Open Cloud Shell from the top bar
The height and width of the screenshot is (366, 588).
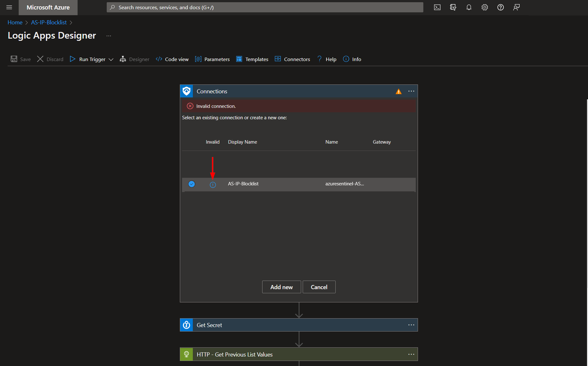[x=437, y=7]
